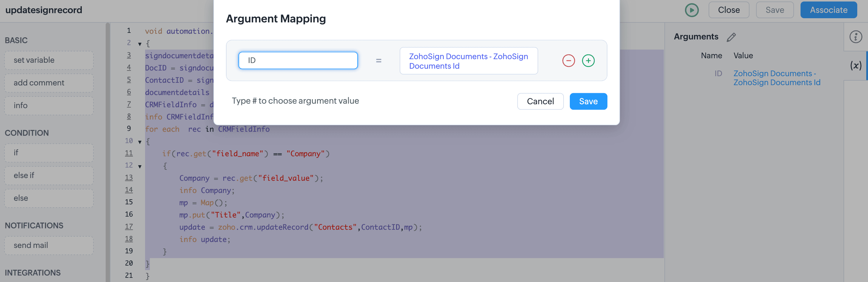
Task: Click the Associate button
Action: [x=828, y=10]
